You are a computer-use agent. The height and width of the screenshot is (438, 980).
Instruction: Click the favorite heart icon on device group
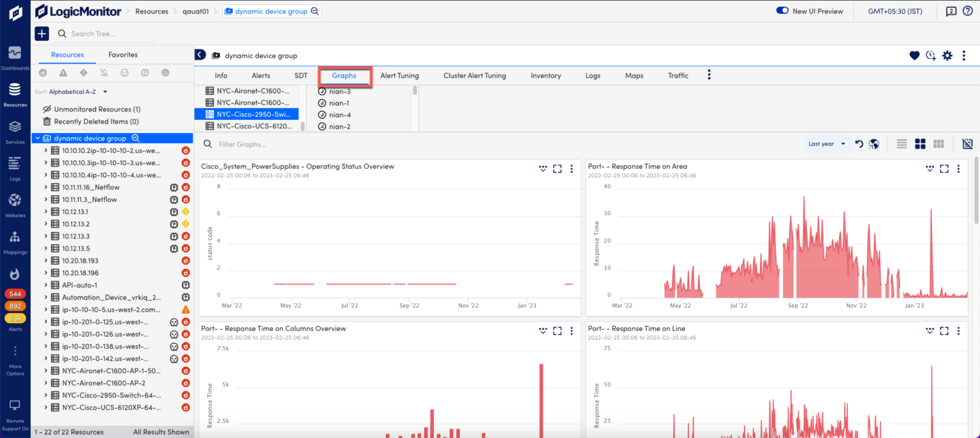pos(914,55)
